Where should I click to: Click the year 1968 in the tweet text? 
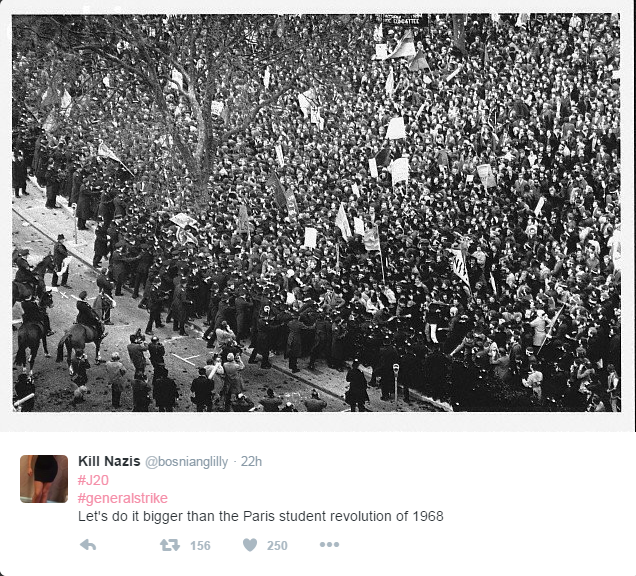pyautogui.click(x=428, y=516)
